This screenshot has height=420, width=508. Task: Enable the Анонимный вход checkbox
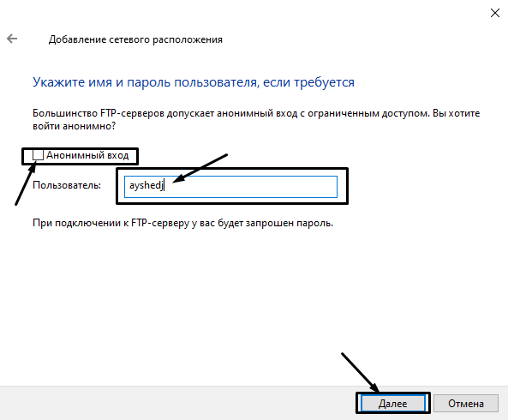click(38, 155)
